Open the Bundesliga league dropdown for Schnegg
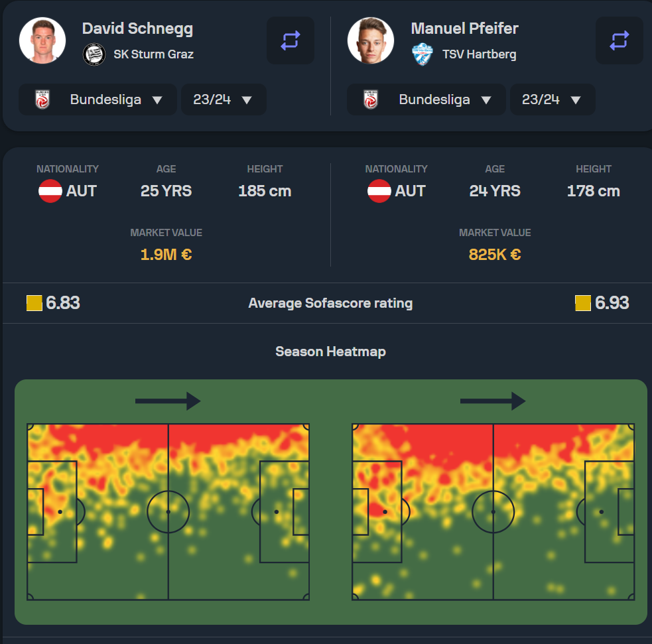 point(98,99)
